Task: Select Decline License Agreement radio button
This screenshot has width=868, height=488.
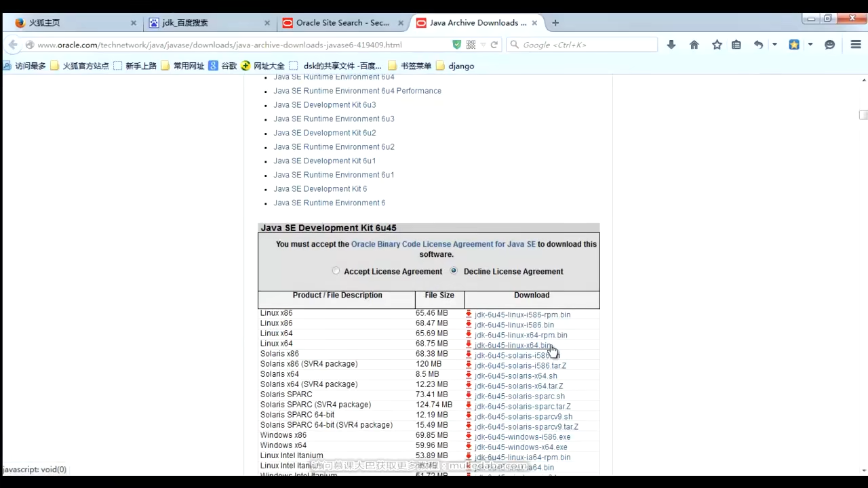Action: [454, 270]
